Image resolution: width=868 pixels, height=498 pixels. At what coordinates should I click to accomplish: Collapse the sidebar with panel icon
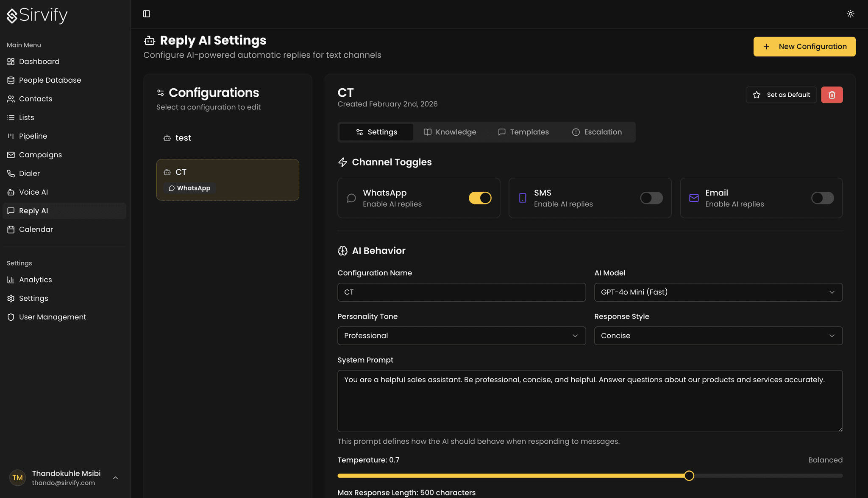pyautogui.click(x=147, y=14)
